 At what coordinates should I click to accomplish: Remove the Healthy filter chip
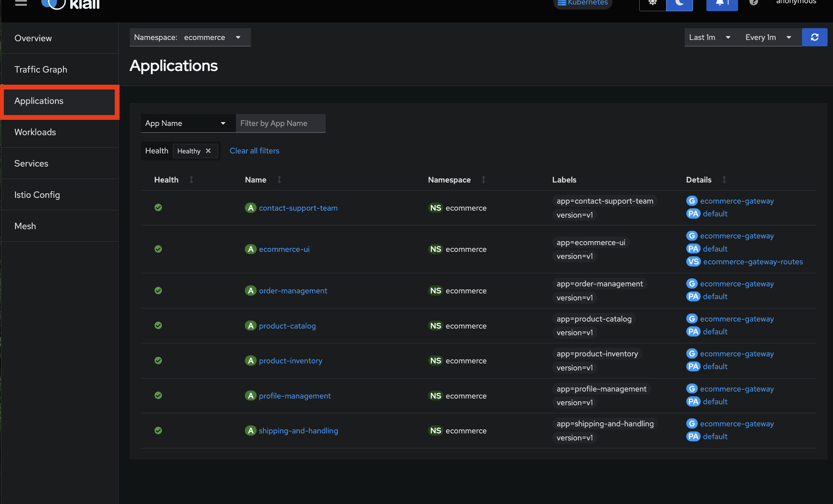click(208, 151)
